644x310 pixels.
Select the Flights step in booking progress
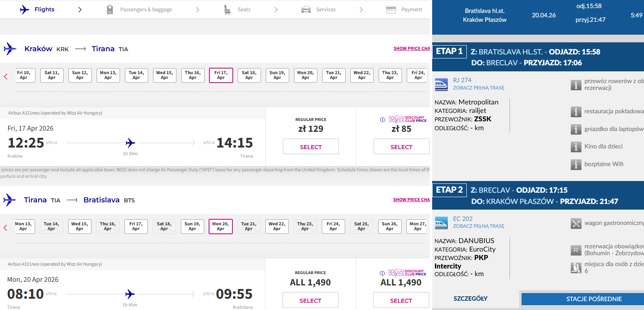pyautogui.click(x=44, y=9)
